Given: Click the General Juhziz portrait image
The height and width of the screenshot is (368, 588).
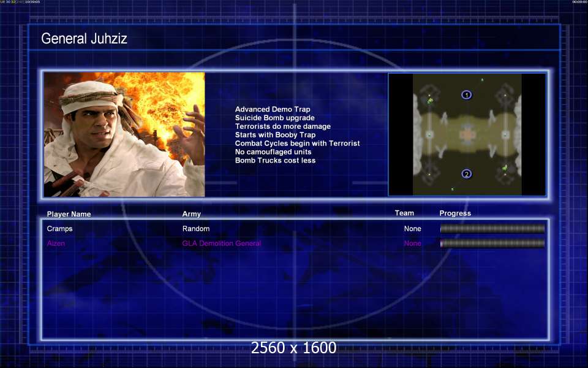Looking at the screenshot, I should click(x=124, y=134).
